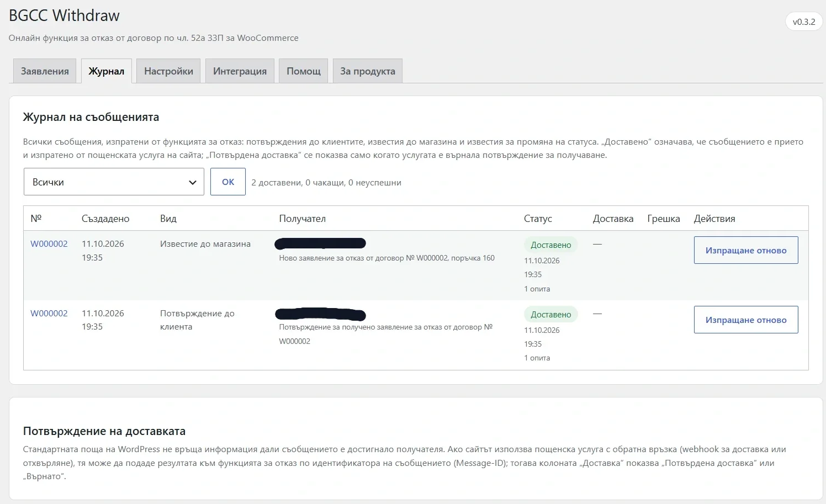The height and width of the screenshot is (504, 826).
Task: Open the Помощ tab
Action: [x=304, y=71]
